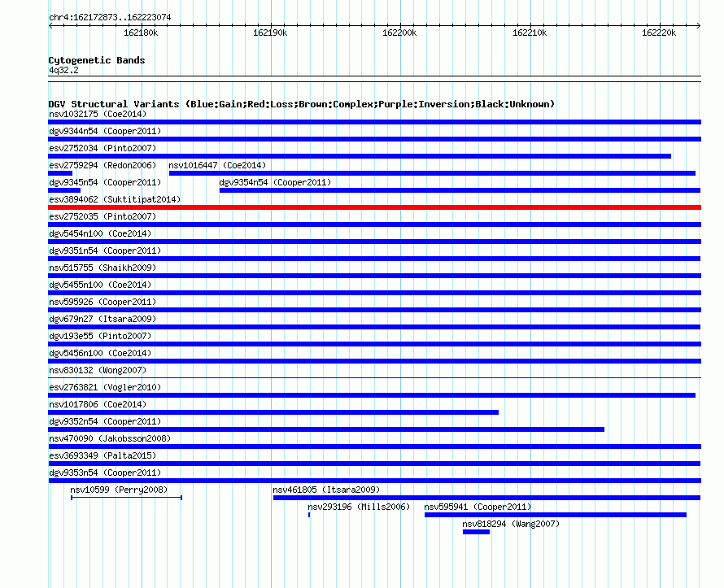724x588 pixels.
Task: Click the DGV Structural Variants track title
Action: [302, 104]
